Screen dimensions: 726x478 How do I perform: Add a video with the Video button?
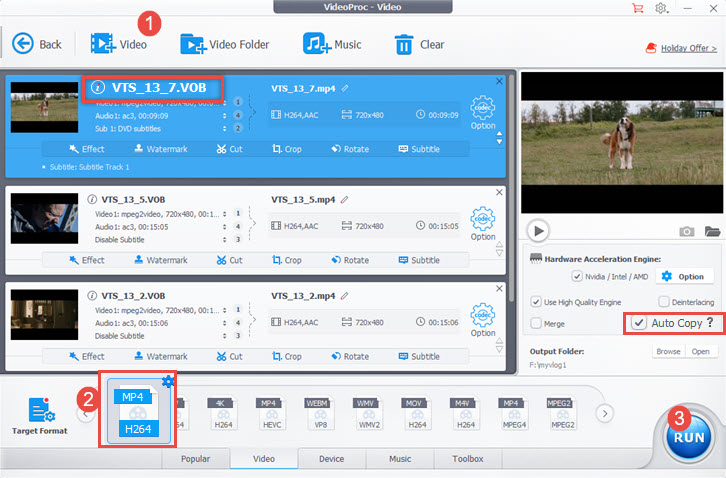click(x=119, y=44)
